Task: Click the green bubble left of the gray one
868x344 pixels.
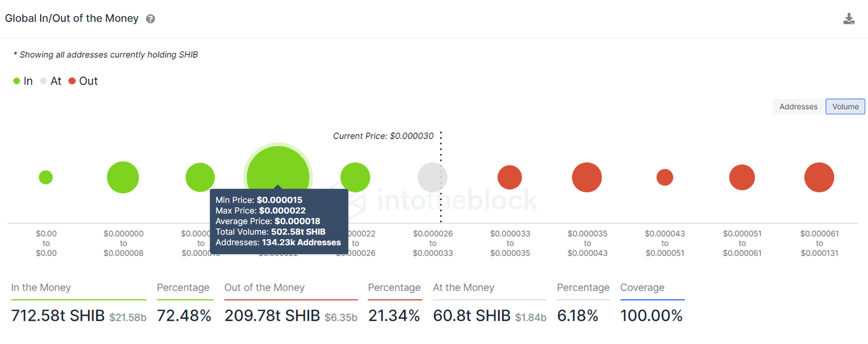Action: (x=355, y=177)
